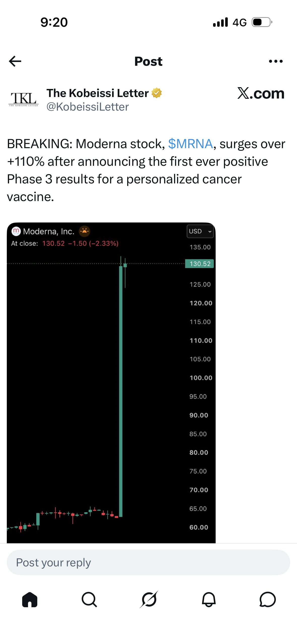297x644 pixels.
Task: Open the Grok slash icon
Action: (x=149, y=599)
